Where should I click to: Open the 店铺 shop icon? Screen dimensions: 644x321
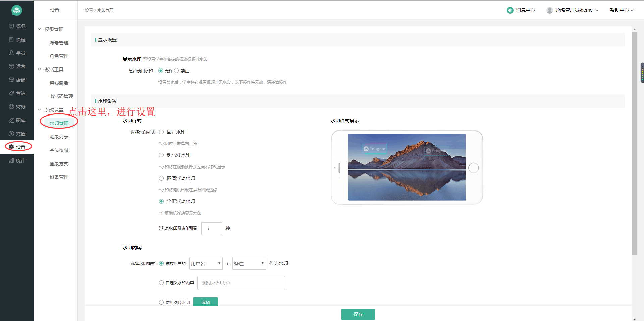pos(11,80)
